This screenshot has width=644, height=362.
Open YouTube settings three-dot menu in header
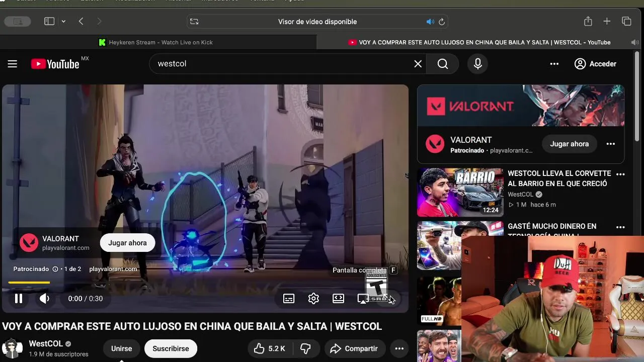554,64
